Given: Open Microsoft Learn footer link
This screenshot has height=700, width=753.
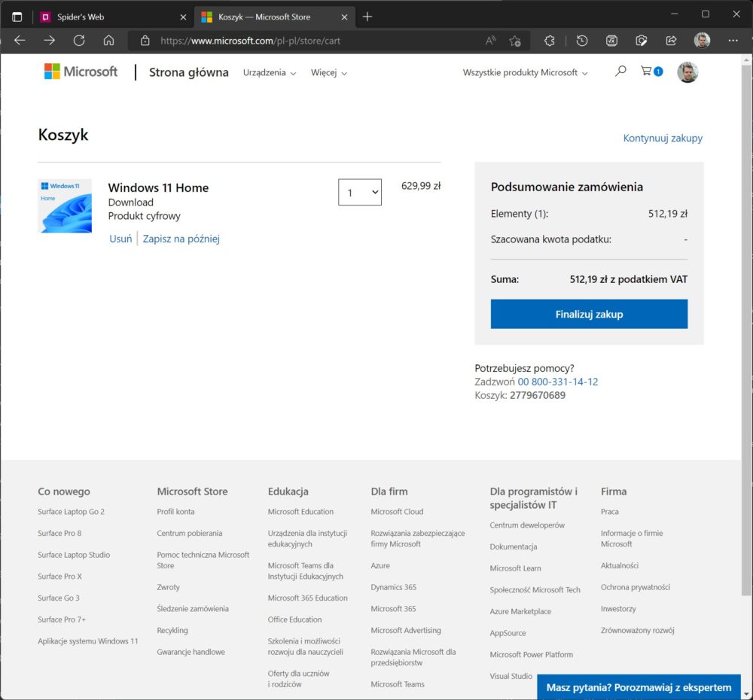Looking at the screenshot, I should point(515,568).
